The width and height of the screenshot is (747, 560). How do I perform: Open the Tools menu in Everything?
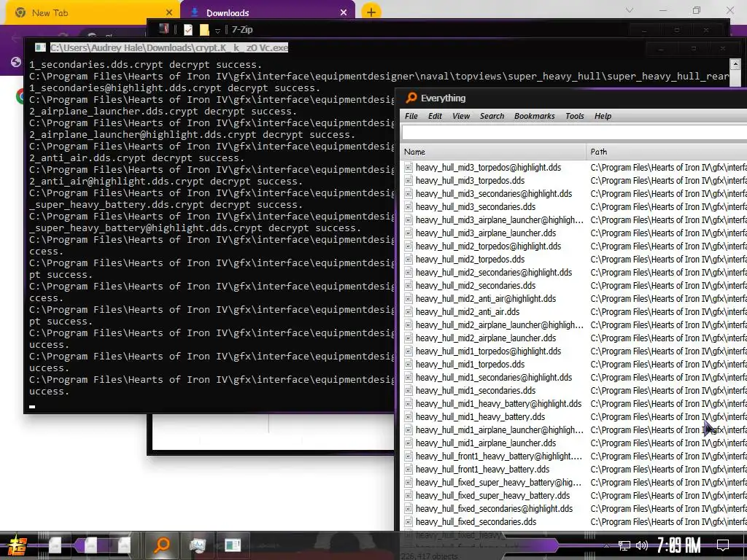click(x=575, y=116)
